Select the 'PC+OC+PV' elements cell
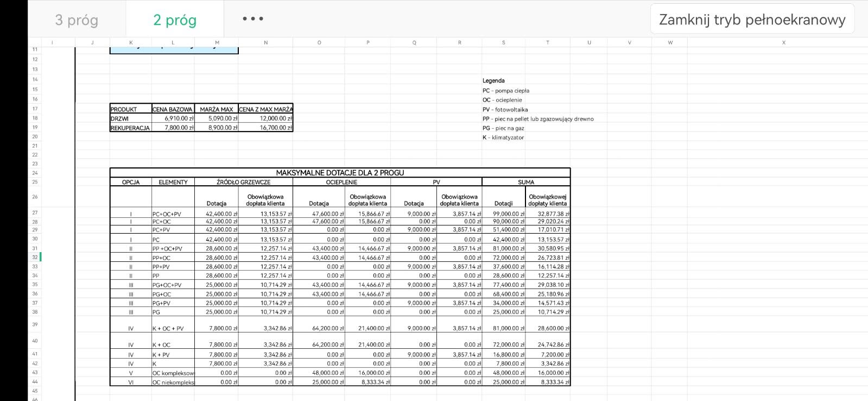 173,214
